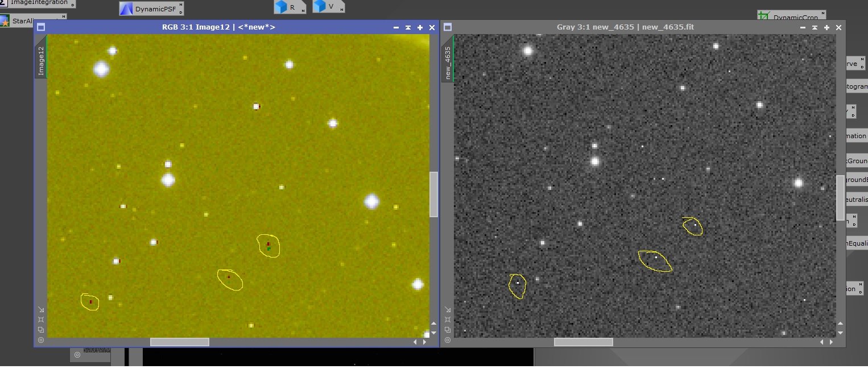This screenshot has width=868, height=369.
Task: Click Image12 horizontal scrollbar thumb
Action: coord(179,342)
